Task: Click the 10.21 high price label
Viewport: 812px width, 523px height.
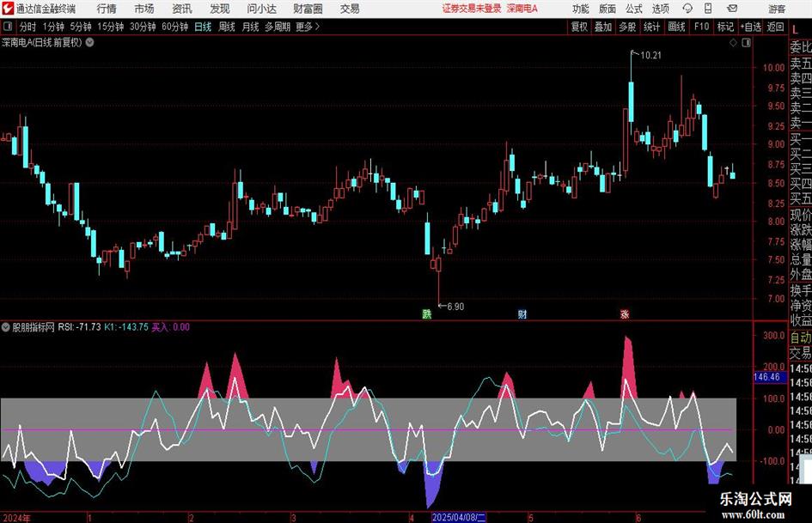Action: tap(651, 55)
